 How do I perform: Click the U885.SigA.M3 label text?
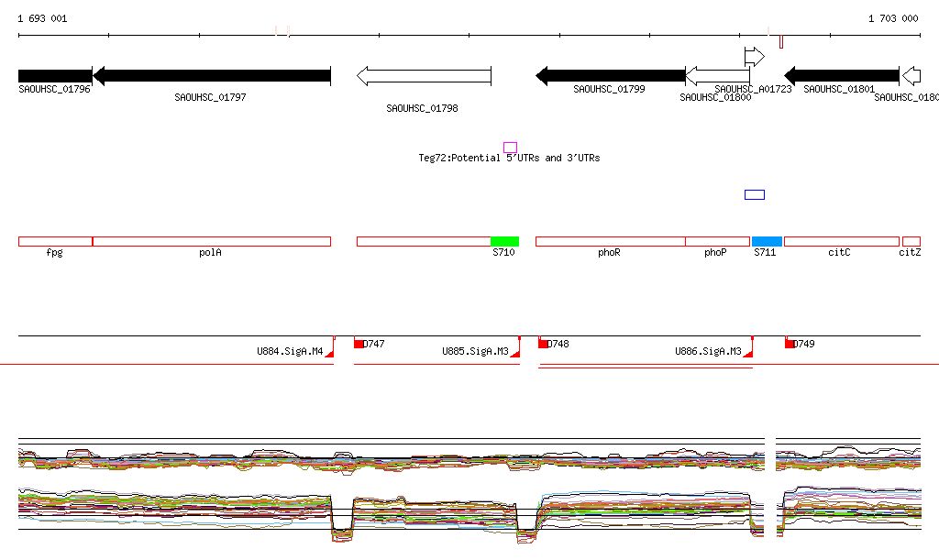[x=476, y=351]
